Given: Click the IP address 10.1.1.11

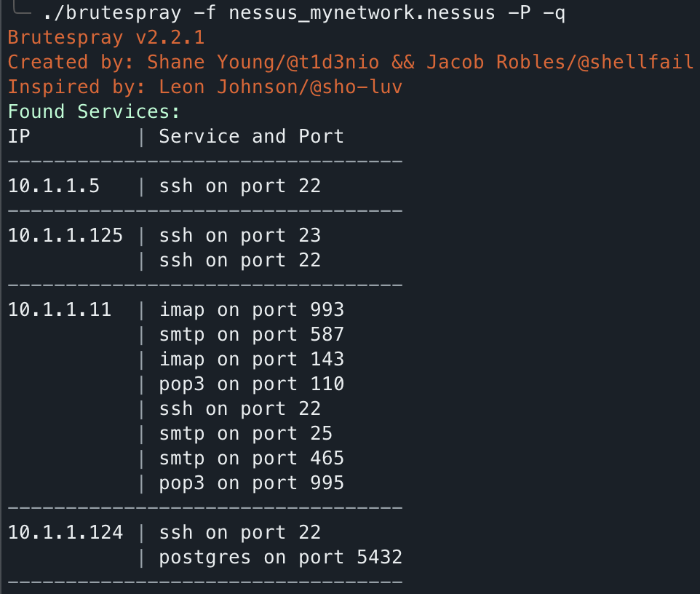Looking at the screenshot, I should [x=60, y=309].
